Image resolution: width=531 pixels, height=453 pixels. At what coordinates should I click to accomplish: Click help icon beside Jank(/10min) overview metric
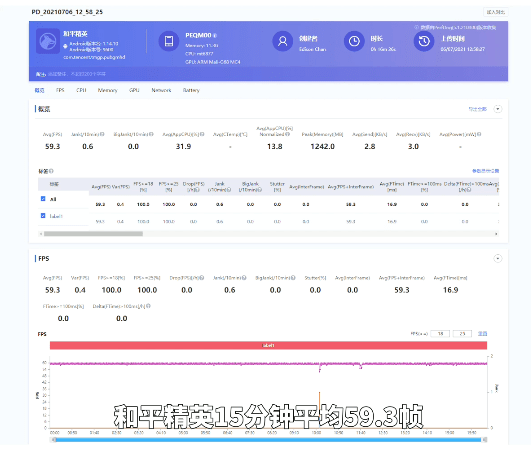pyautogui.click(x=102, y=134)
